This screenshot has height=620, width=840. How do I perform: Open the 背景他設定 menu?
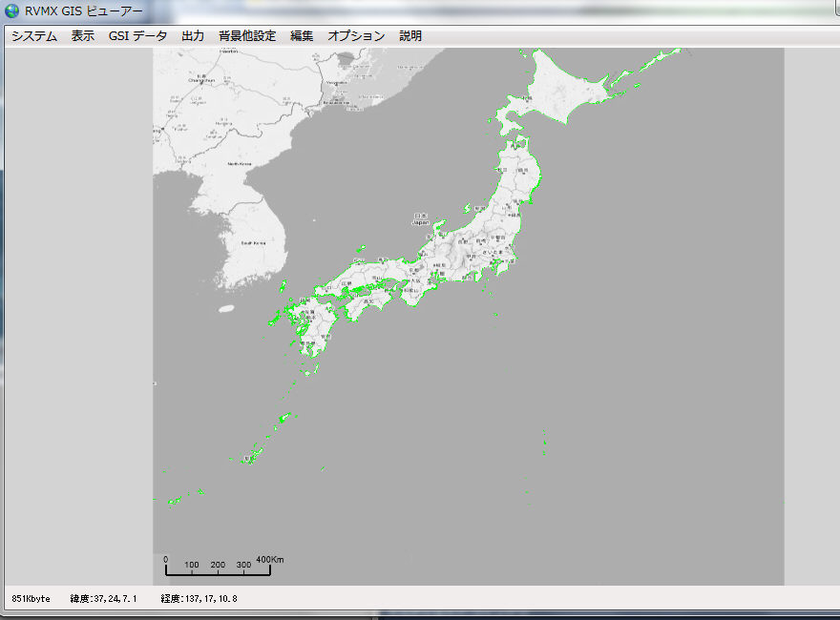tap(247, 36)
